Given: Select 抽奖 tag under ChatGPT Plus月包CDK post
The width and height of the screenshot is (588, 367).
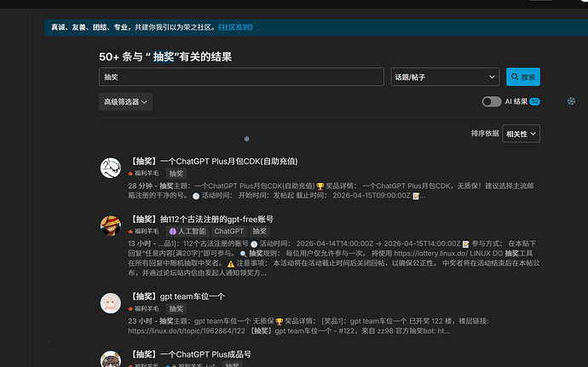Looking at the screenshot, I should tap(176, 174).
